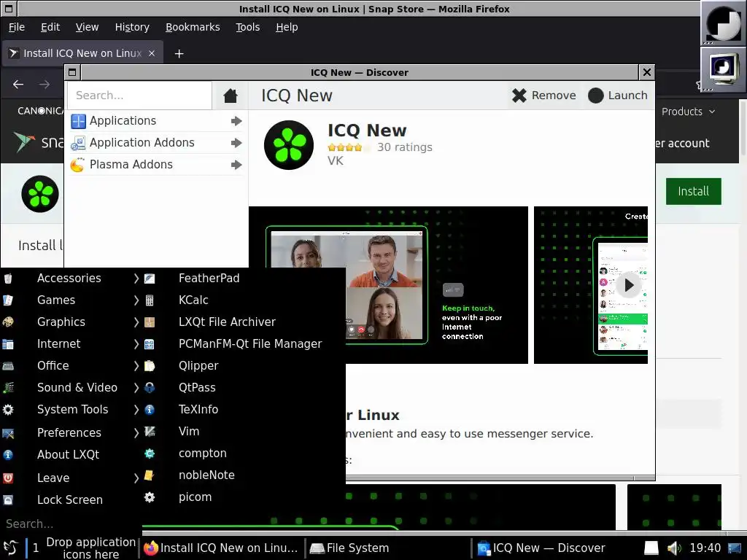Open the Office submenu

71,366
